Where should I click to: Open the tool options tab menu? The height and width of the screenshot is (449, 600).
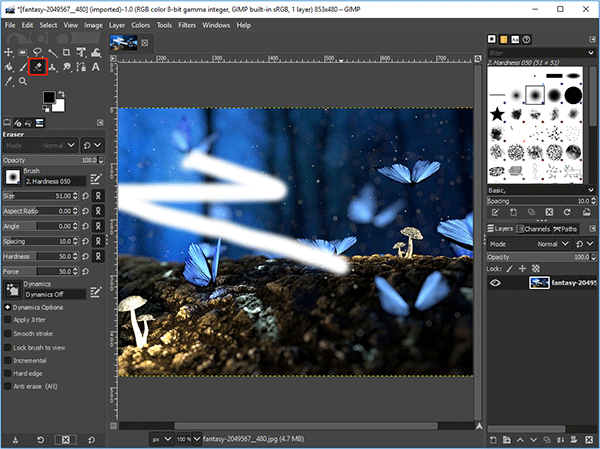(x=100, y=123)
